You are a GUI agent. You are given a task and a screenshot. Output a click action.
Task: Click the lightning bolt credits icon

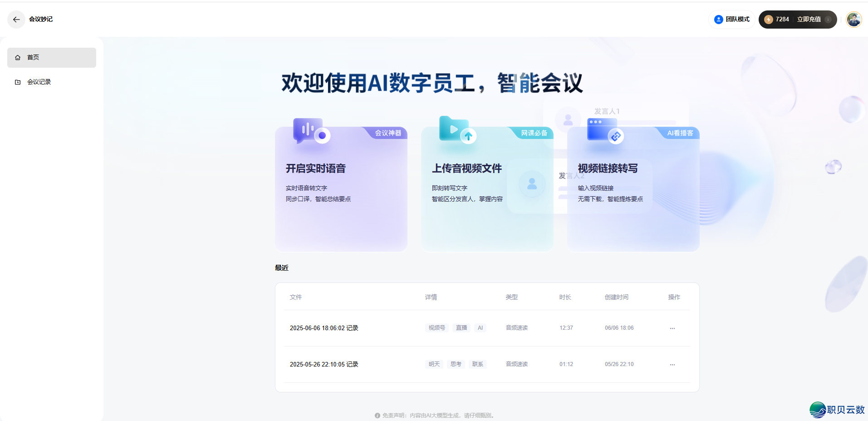(x=769, y=20)
